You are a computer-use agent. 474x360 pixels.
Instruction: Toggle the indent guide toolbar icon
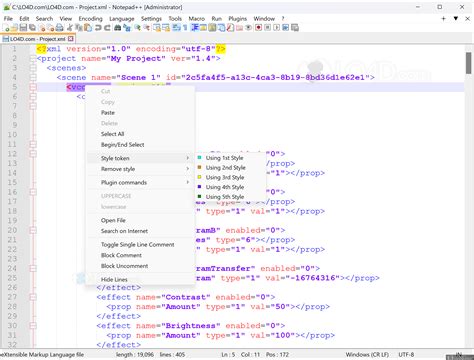(194, 28)
